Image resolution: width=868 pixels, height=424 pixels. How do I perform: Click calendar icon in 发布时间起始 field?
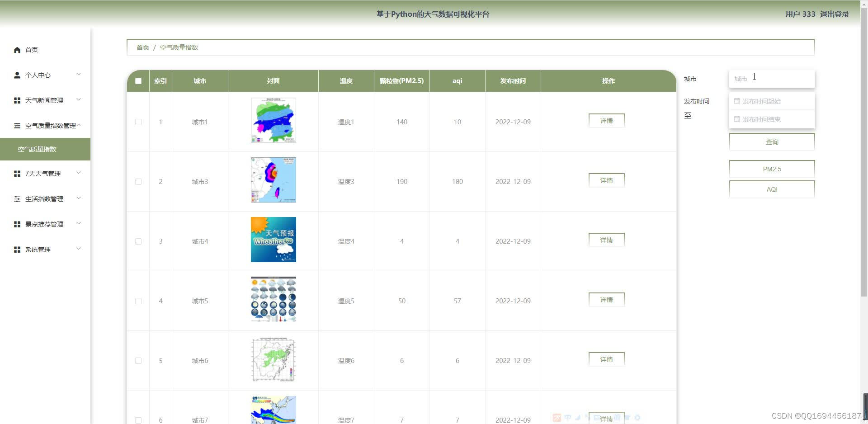(x=737, y=101)
